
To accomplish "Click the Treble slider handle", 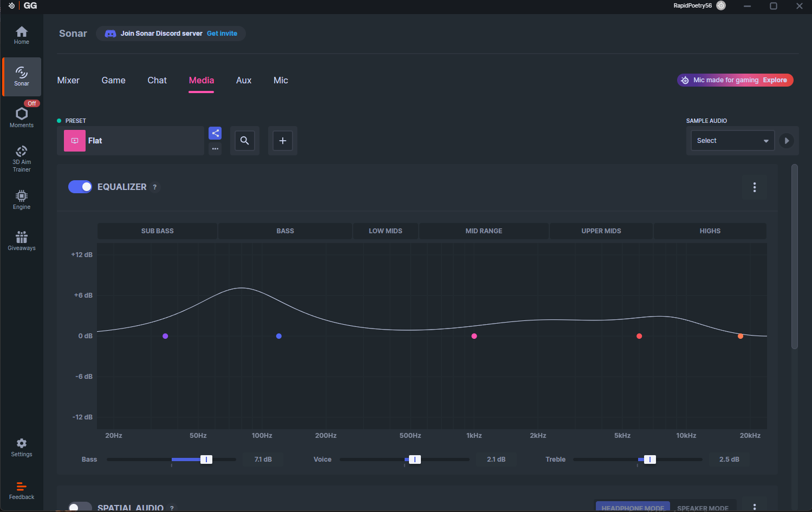I will click(650, 460).
